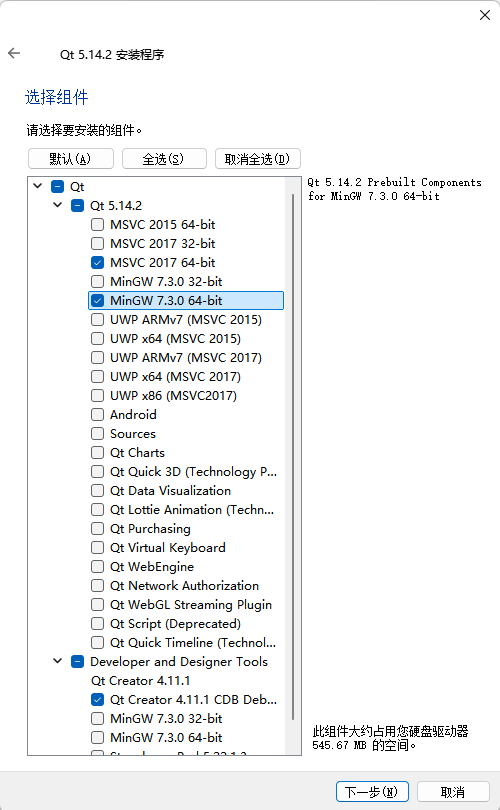Close the Qt installer window
Viewport: 500px width, 810px height.
click(485, 15)
